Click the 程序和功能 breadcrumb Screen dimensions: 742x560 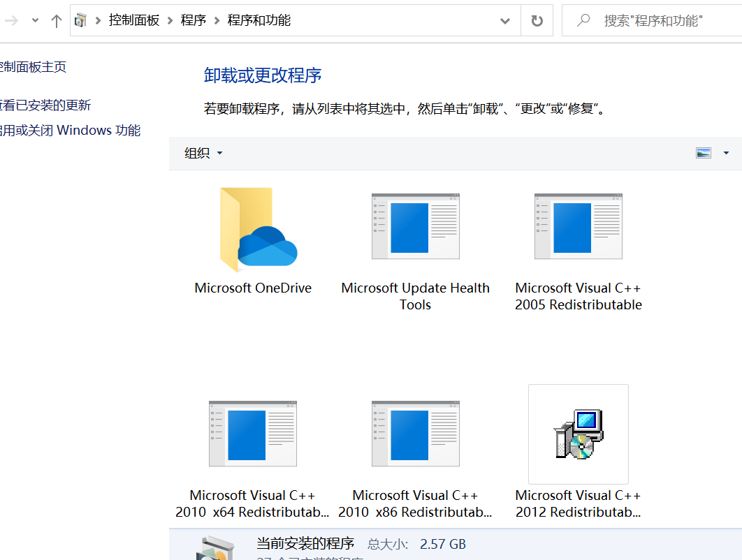pyautogui.click(x=259, y=20)
